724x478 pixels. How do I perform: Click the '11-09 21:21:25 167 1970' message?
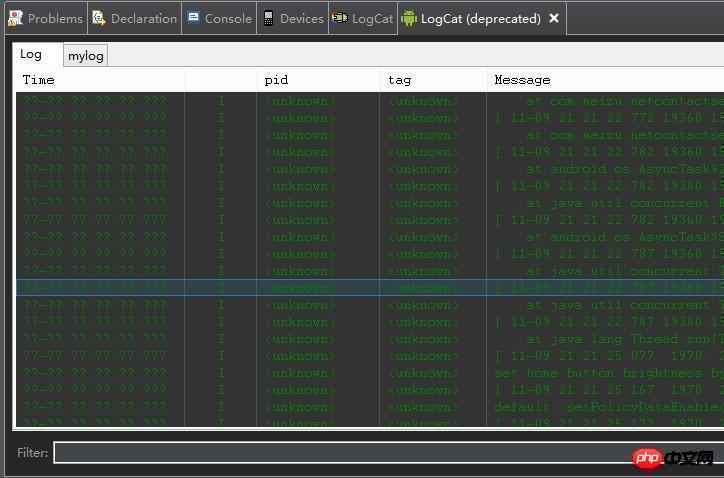[x=609, y=390]
